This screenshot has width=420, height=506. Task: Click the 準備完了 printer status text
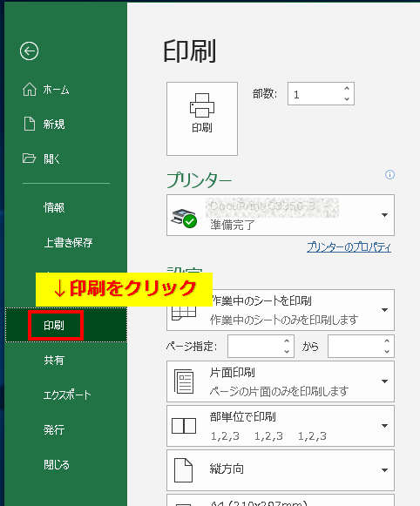[x=233, y=225]
